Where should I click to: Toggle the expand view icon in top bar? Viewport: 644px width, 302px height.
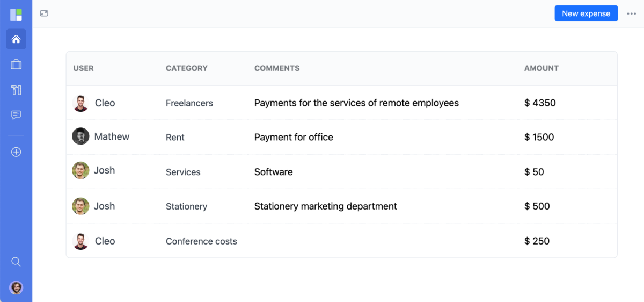(x=44, y=13)
